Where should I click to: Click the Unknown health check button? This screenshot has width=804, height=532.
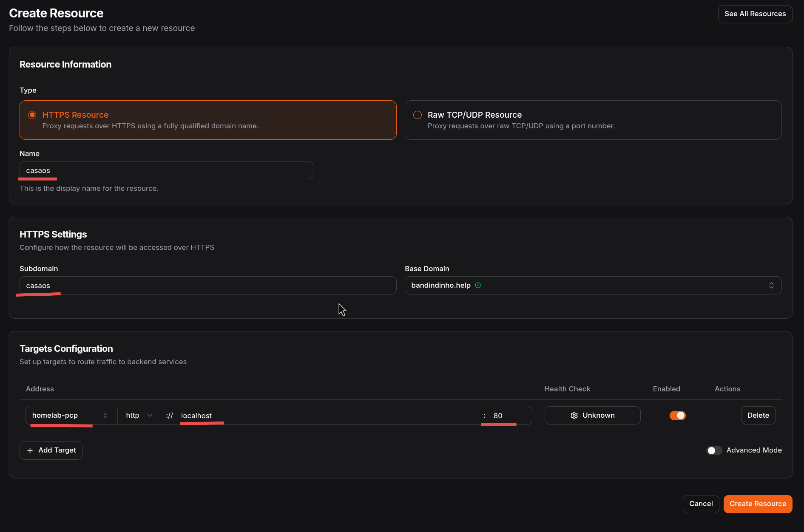pyautogui.click(x=592, y=415)
